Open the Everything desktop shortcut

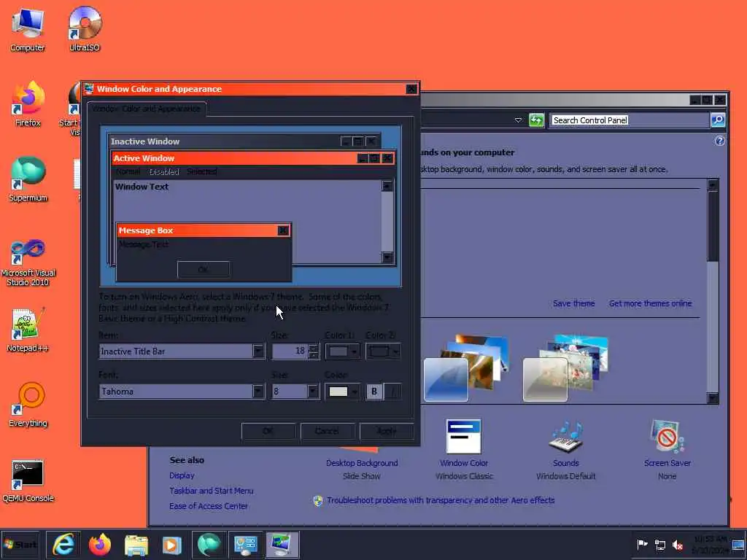coord(28,405)
